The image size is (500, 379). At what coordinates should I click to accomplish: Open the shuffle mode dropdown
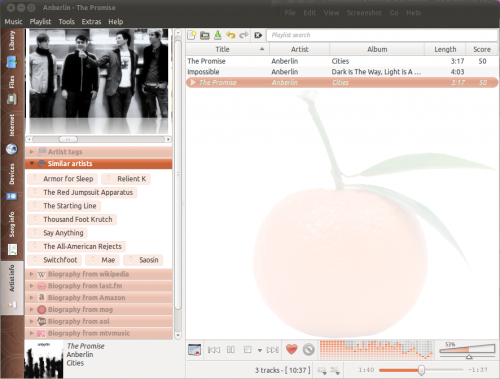(x=335, y=370)
